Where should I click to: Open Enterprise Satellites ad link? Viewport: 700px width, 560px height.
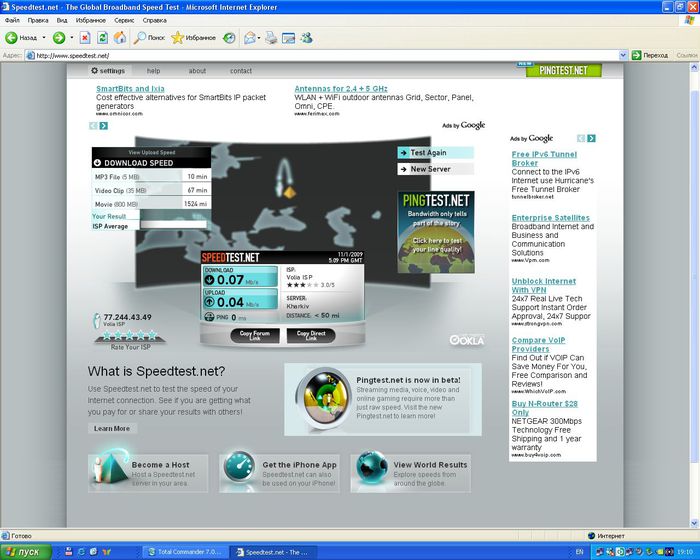click(x=550, y=217)
